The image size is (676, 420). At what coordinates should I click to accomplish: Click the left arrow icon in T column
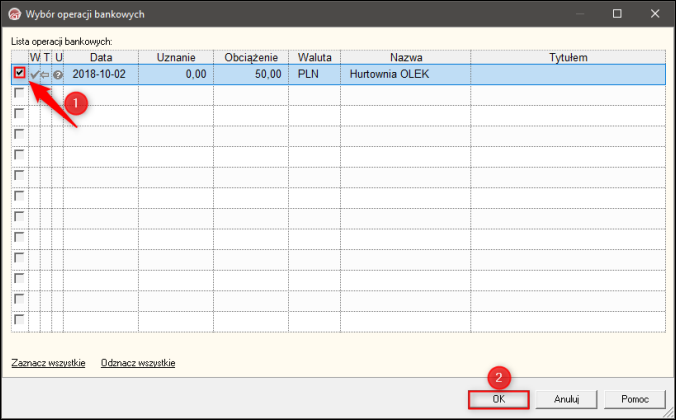pos(45,75)
